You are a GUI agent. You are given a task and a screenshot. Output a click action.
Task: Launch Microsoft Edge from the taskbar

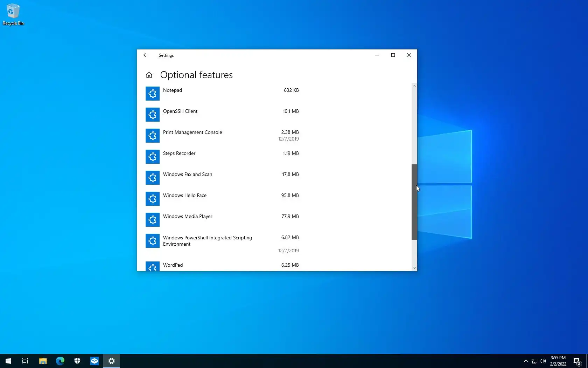pos(60,361)
